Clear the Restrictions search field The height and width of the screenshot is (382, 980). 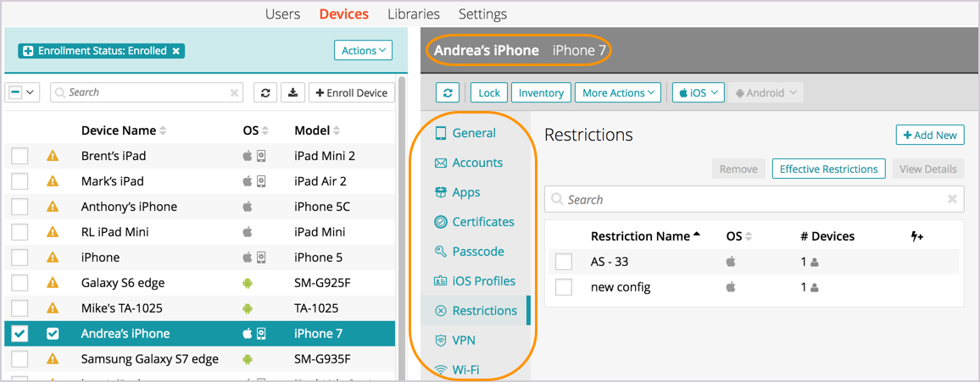(x=952, y=199)
